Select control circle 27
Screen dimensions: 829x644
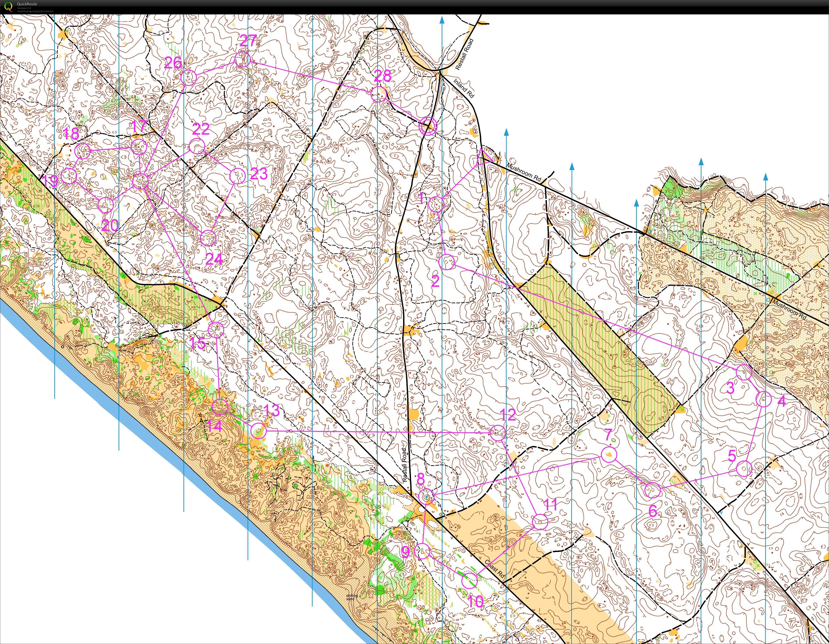242,59
